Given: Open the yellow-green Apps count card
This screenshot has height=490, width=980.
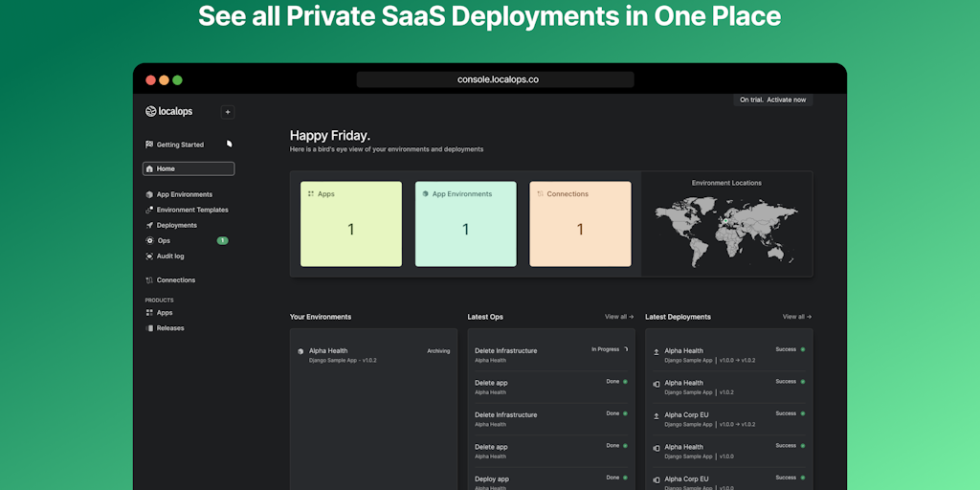Looking at the screenshot, I should point(351,224).
